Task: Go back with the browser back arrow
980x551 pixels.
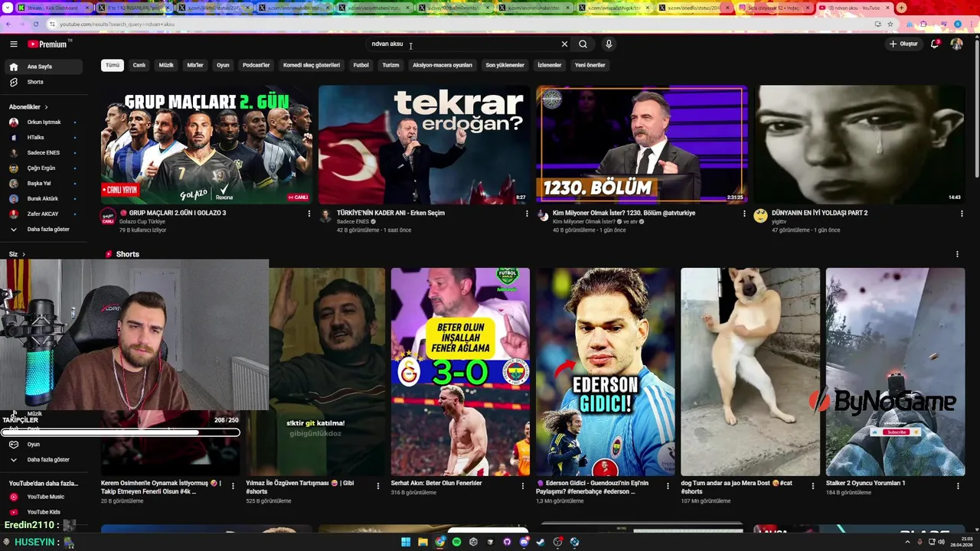Action: (x=8, y=24)
